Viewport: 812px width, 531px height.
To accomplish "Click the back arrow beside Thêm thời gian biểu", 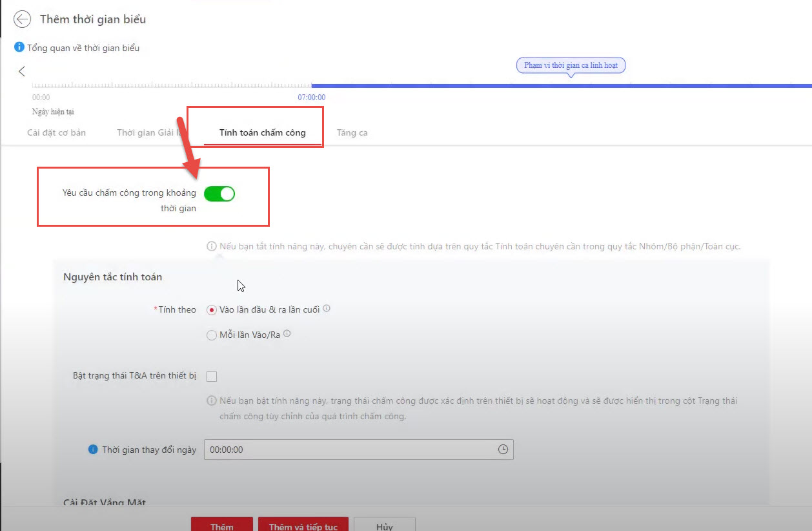I will tap(22, 19).
